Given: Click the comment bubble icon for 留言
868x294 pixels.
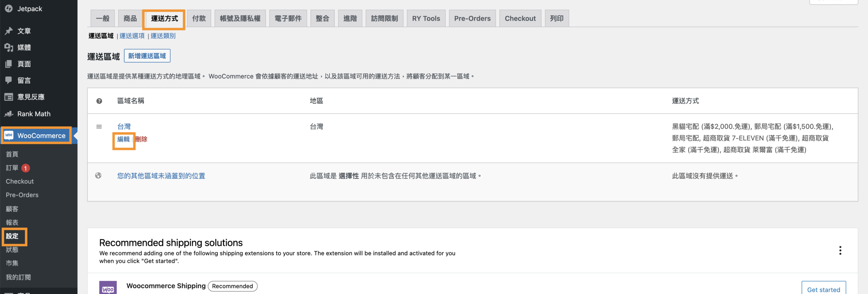Looking at the screenshot, I should (9, 80).
